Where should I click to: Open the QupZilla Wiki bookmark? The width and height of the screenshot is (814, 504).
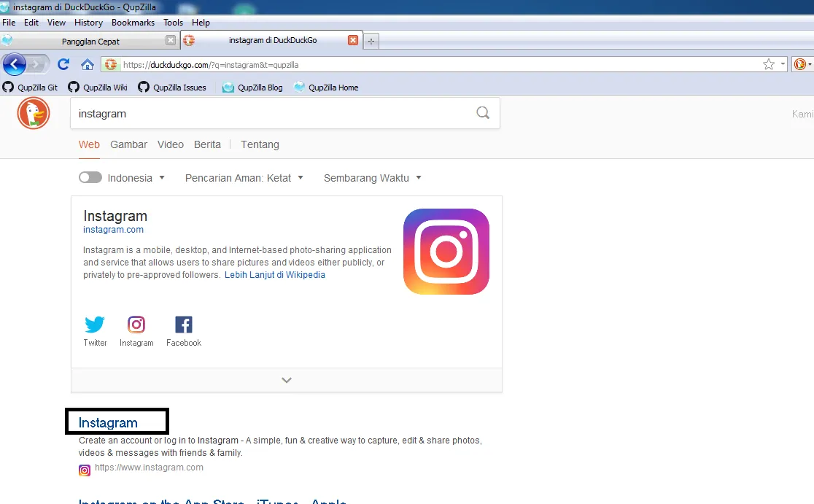[98, 88]
